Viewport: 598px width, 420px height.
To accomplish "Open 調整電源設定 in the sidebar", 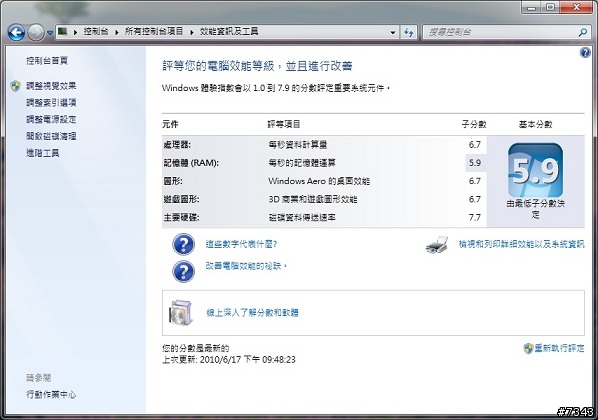I will (x=51, y=119).
